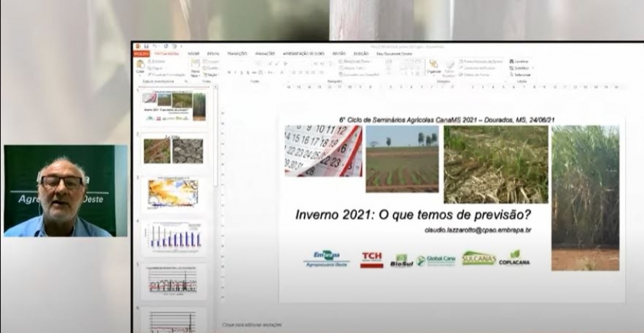Click the Undo icon in quick access toolbar
This screenshot has width=644, height=333.
[154, 46]
